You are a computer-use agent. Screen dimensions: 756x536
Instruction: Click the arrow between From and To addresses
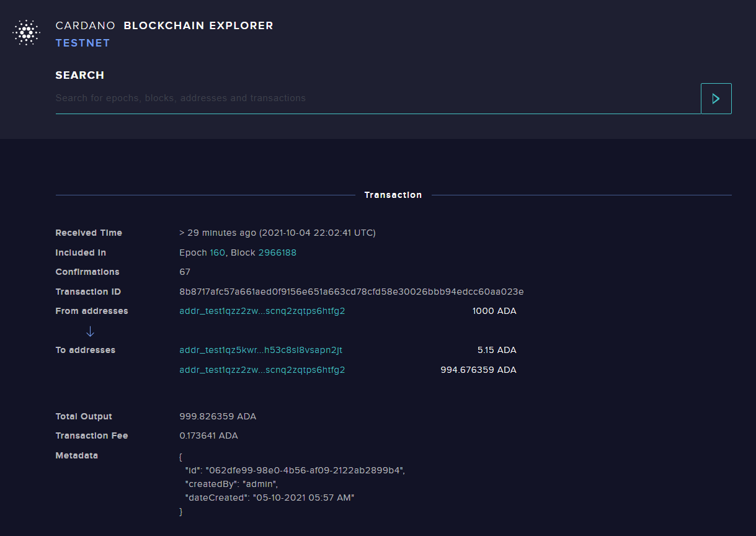pyautogui.click(x=90, y=331)
